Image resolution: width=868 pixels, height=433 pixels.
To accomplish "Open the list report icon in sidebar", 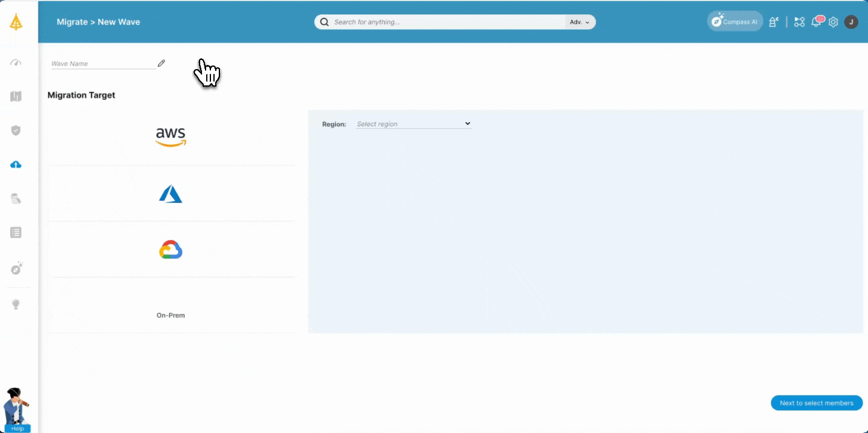I will click(x=16, y=232).
